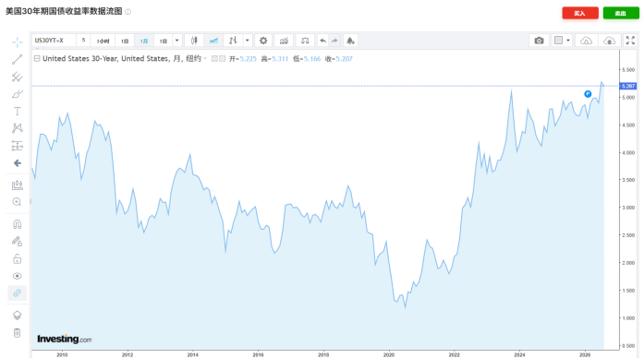Viewport: 644px width, 358px height.
Task: Click the 2020 label on time axis
Action: click(x=389, y=354)
